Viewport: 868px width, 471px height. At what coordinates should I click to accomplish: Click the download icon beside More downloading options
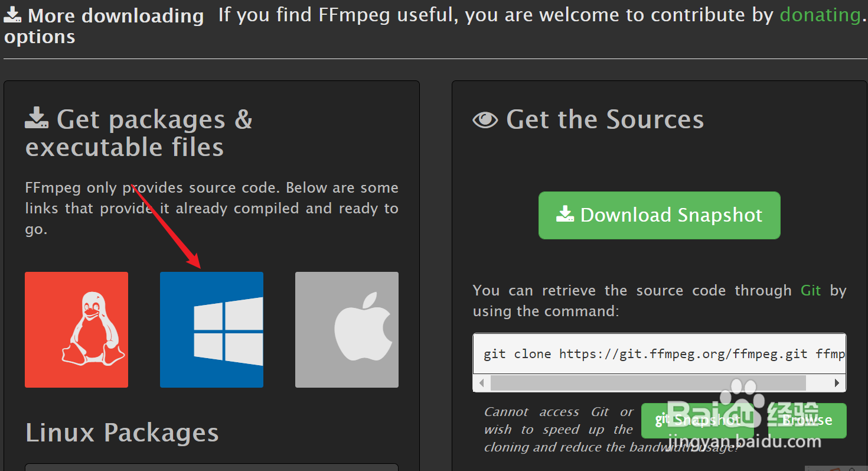pyautogui.click(x=13, y=15)
